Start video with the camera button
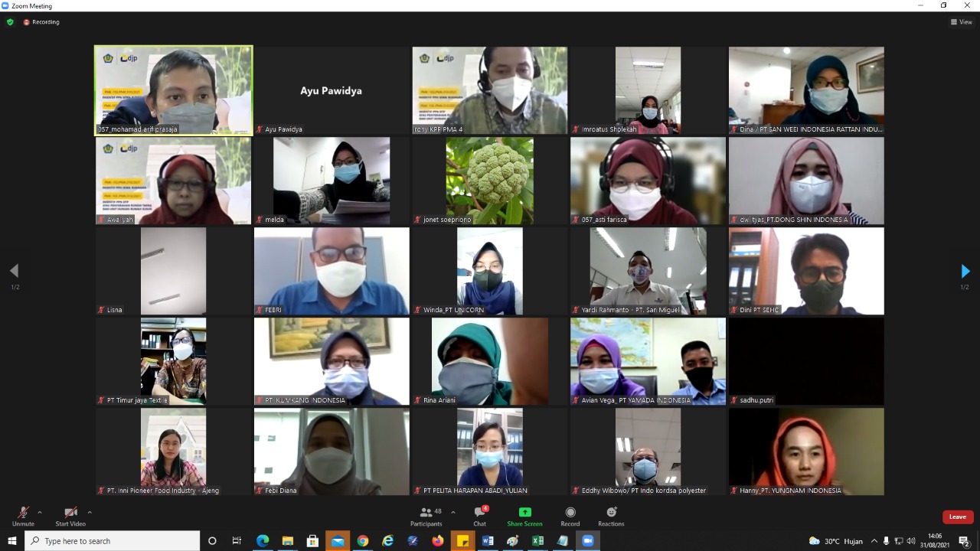Viewport: 980px width, 551px height. [70, 513]
